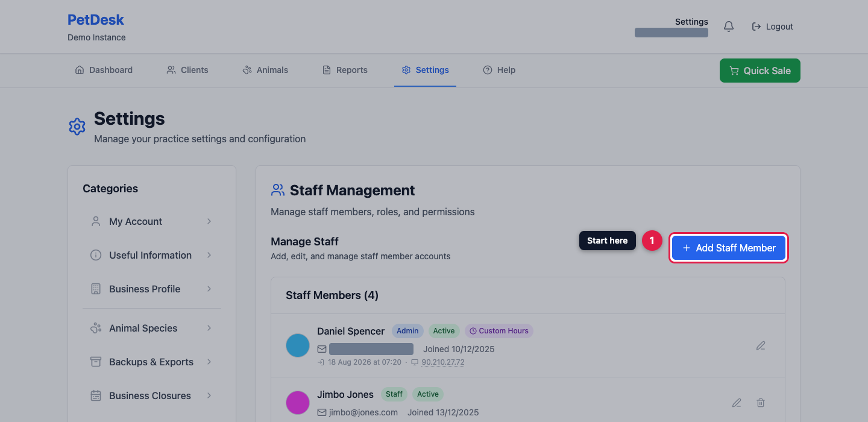Screen dimensions: 868x422
Task: Click IP address 90.210.27.72
Action: click(442, 362)
